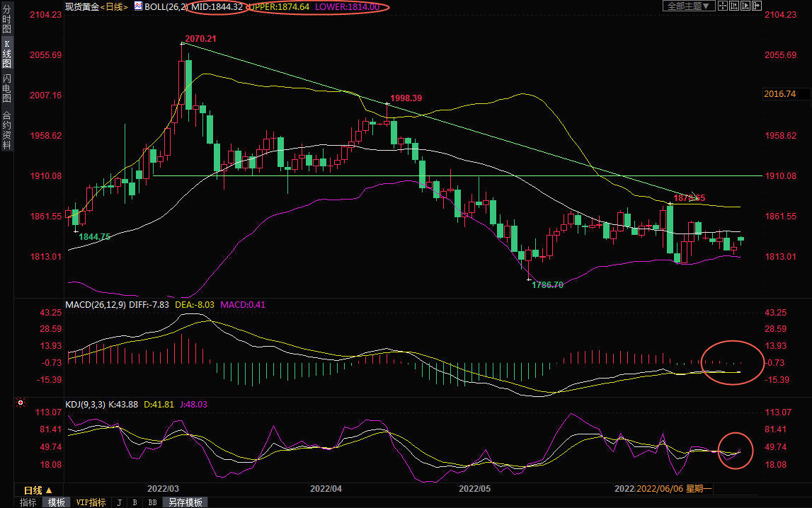
Task: Open the VIP指标 tab
Action: tap(91, 502)
